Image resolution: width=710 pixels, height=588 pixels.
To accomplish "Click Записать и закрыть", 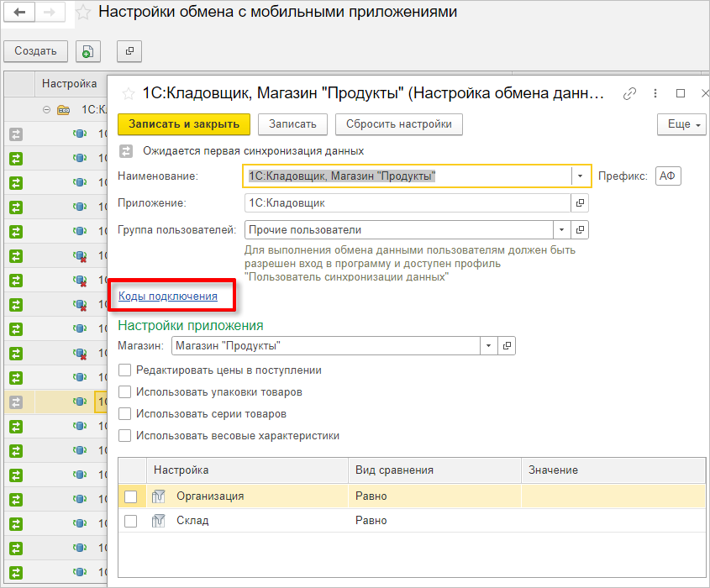I will (184, 124).
